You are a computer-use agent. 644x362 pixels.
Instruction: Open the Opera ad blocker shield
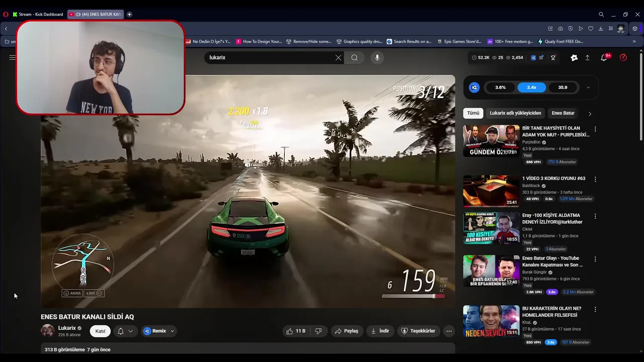[x=571, y=29]
